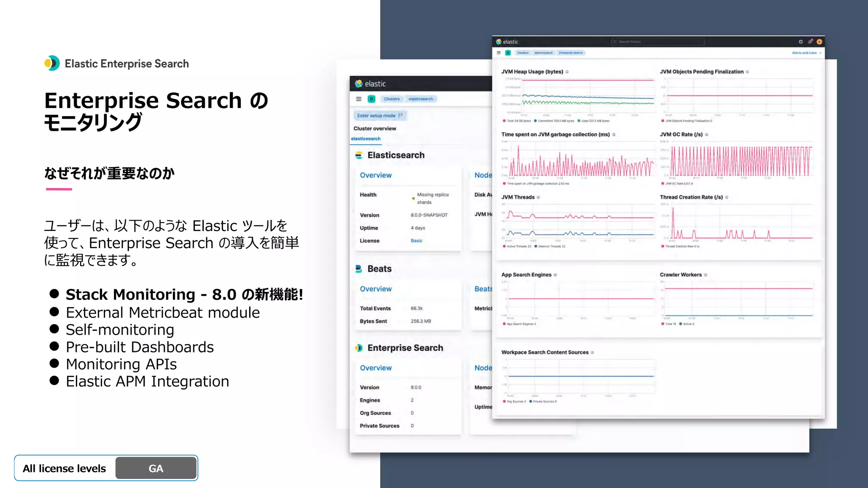Viewport: 868px width, 488px height.
Task: Click the '256.3 MB' Bytes Sent value
Action: coord(420,321)
